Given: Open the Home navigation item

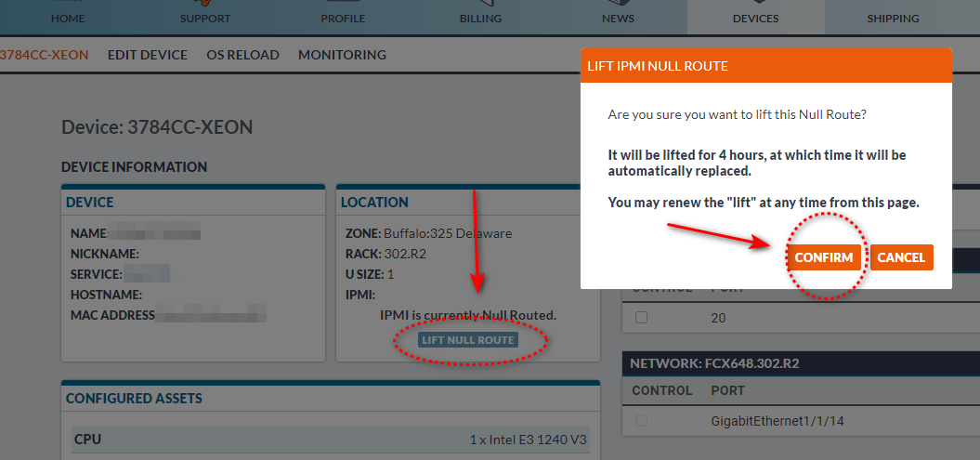Looking at the screenshot, I should [68, 18].
